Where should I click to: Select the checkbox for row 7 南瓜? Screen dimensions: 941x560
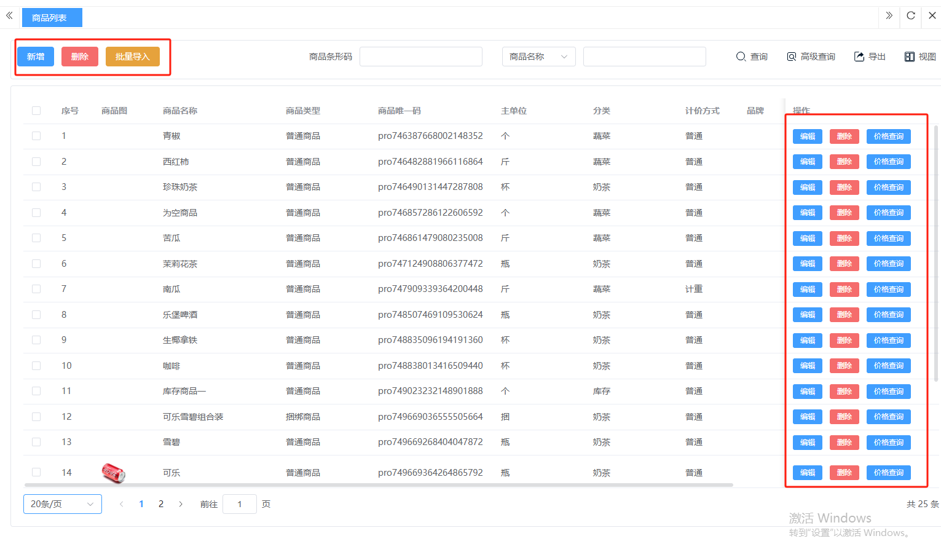(x=36, y=289)
